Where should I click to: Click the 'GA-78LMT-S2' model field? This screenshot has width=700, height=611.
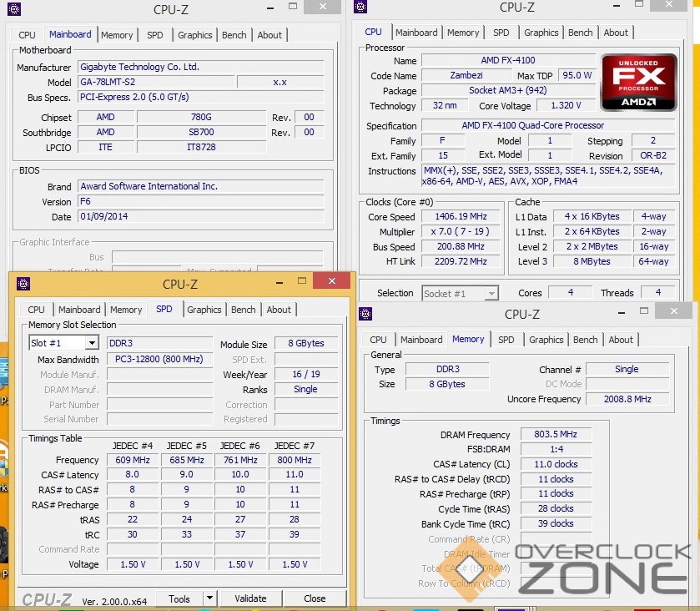(x=156, y=82)
